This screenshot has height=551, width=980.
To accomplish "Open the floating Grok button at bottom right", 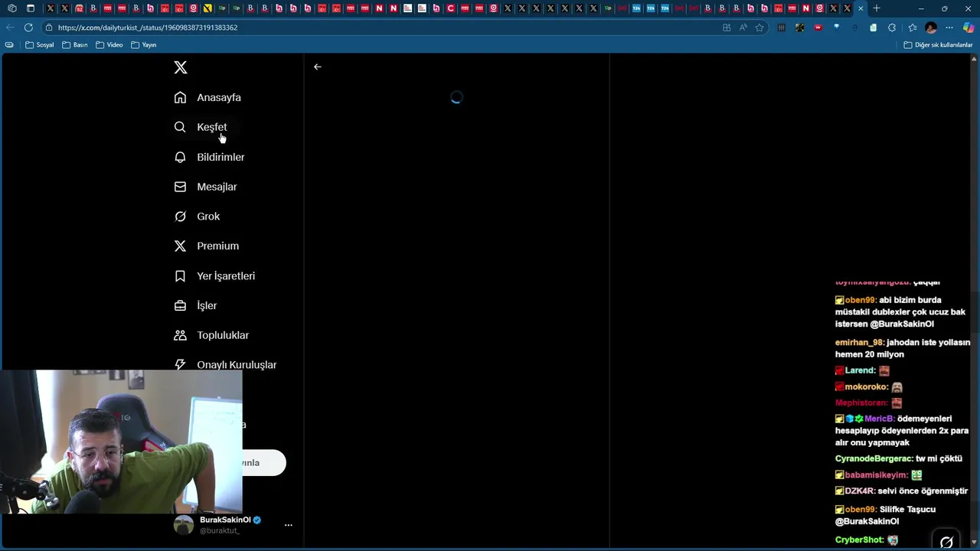I will 946,542.
